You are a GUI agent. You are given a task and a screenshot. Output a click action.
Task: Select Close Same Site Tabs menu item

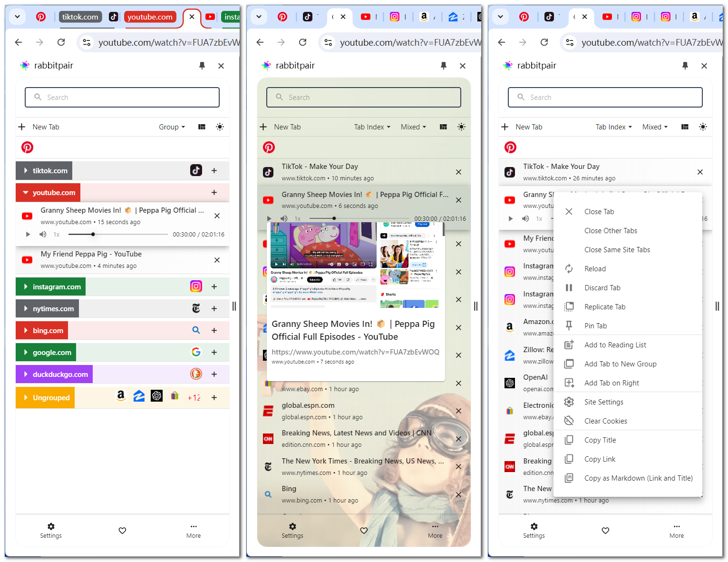[x=628, y=250]
